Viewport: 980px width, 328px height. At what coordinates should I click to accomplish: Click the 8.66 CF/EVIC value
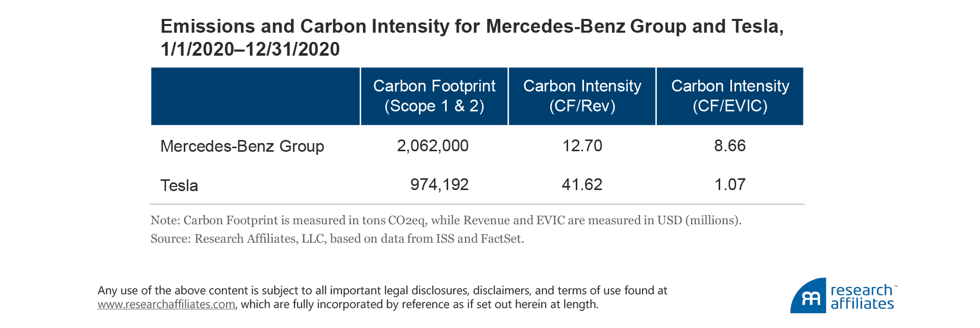(729, 146)
